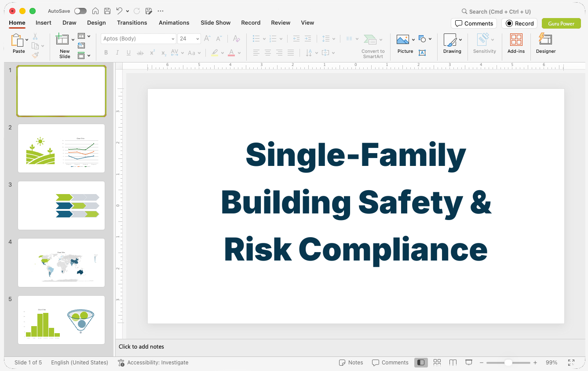Open the Review tab
Screen dimensions: 588x371
(281, 22)
